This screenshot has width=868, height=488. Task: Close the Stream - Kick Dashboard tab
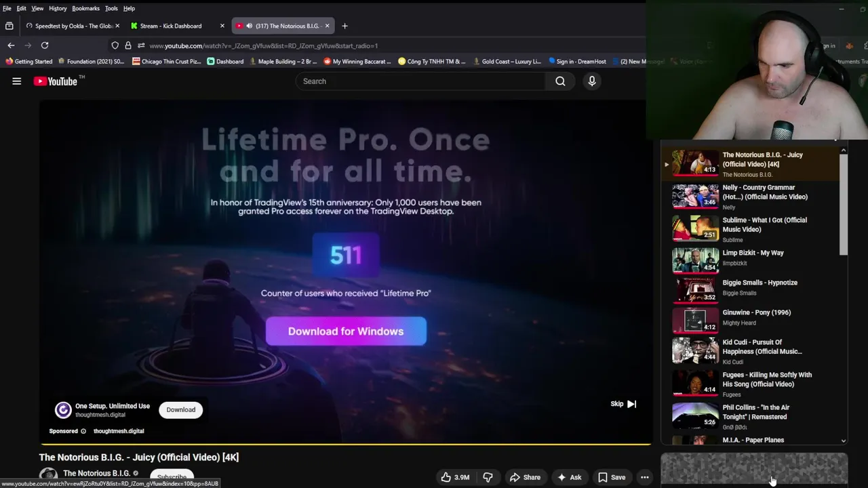click(222, 26)
